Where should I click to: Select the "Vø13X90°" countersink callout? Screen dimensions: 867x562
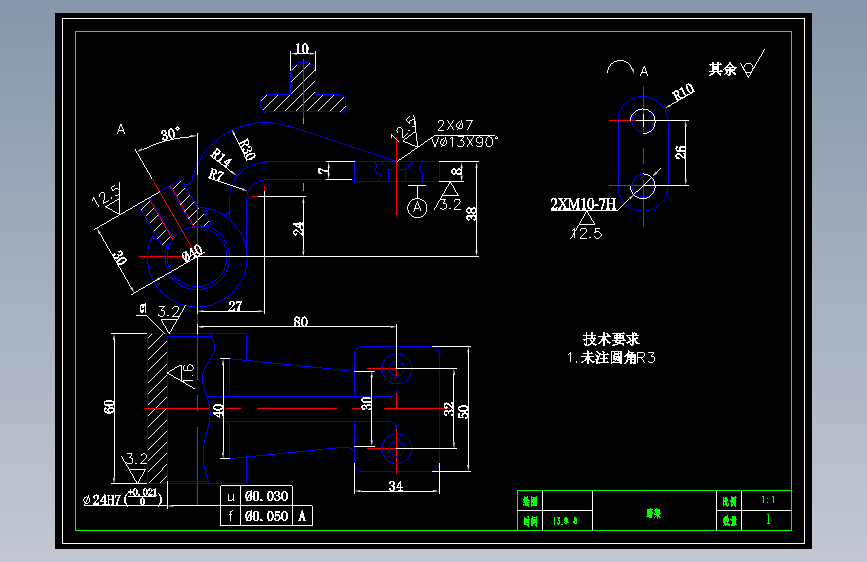tap(464, 142)
